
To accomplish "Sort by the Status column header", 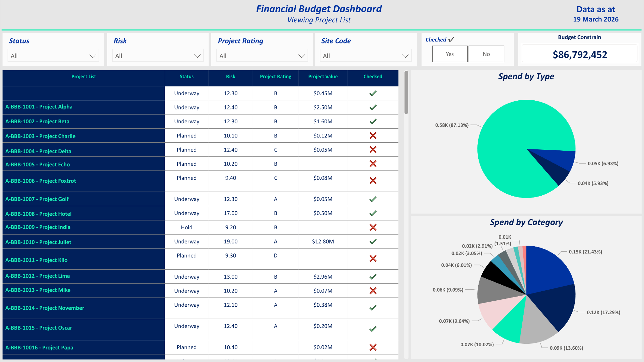I will [187, 77].
